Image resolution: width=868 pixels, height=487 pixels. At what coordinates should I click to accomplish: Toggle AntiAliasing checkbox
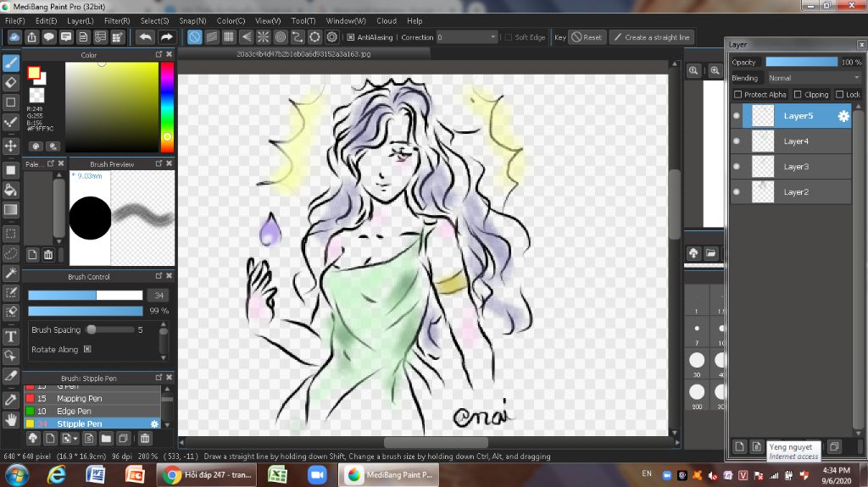pos(350,37)
